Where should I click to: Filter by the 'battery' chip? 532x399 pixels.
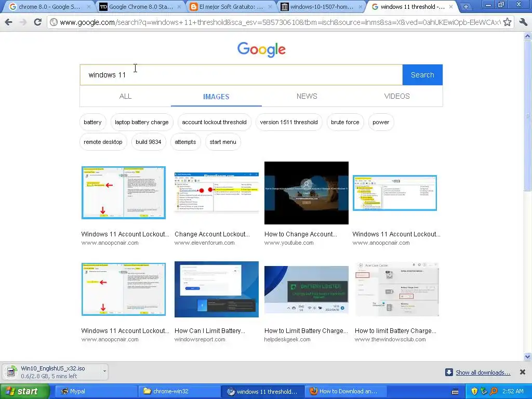point(92,122)
